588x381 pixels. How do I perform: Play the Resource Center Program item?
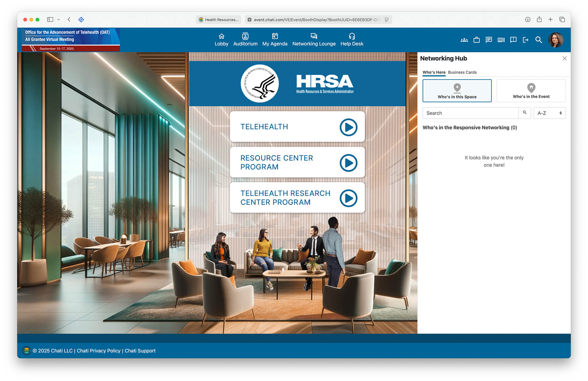pyautogui.click(x=348, y=163)
